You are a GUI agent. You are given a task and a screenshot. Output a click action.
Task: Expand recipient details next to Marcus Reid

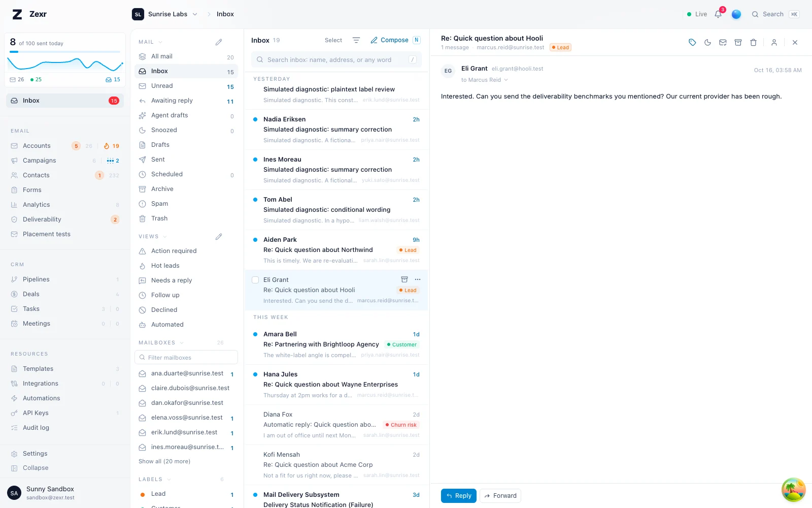point(506,80)
